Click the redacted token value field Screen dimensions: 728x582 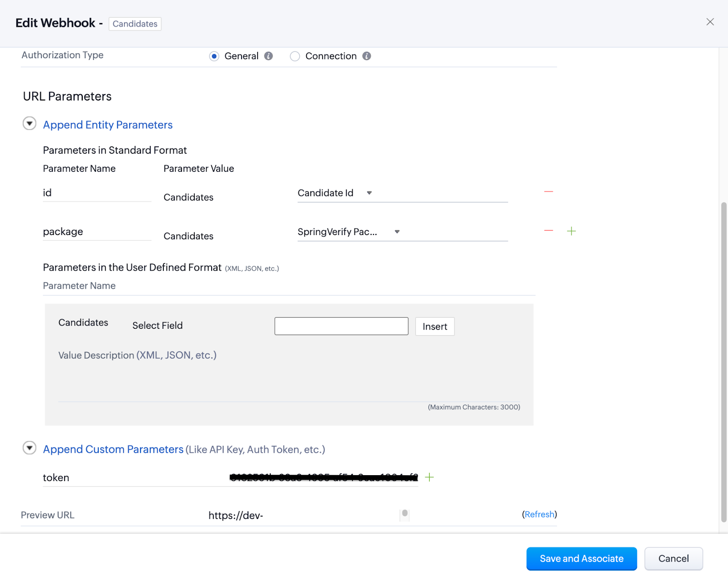click(x=324, y=477)
